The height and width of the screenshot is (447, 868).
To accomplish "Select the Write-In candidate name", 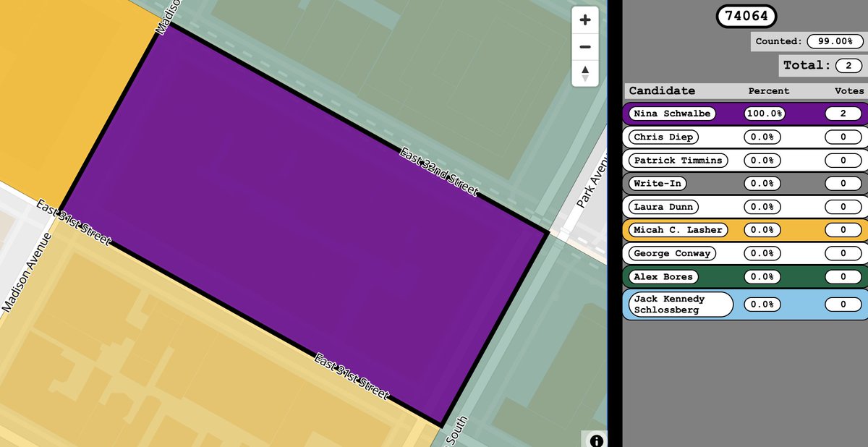I will (657, 183).
